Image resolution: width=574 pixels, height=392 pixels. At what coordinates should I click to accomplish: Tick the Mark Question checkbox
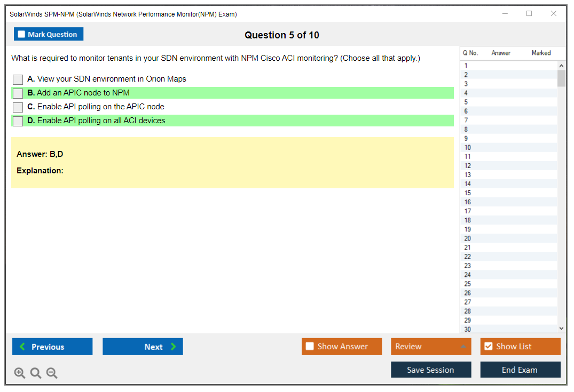tap(21, 34)
